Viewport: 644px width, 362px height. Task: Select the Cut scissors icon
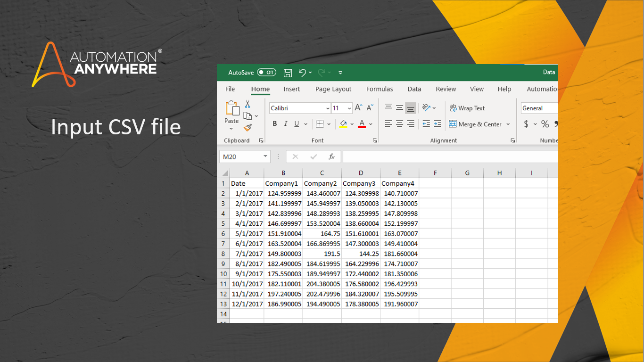pos(248,104)
